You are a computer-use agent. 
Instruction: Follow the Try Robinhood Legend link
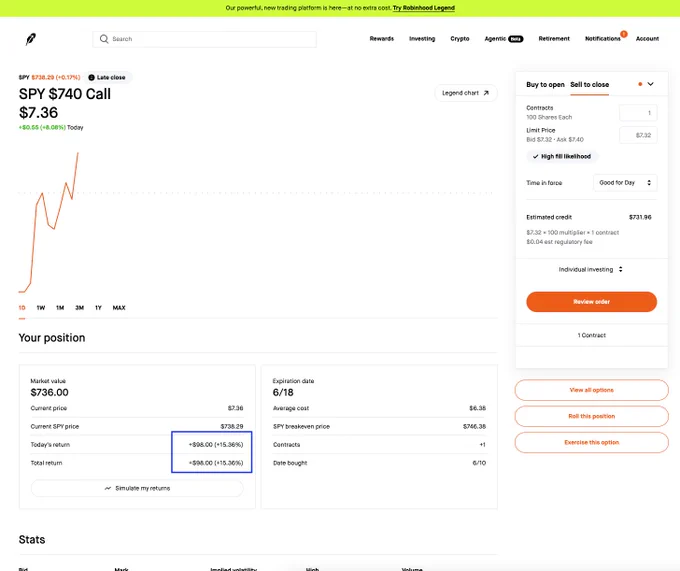coord(424,8)
